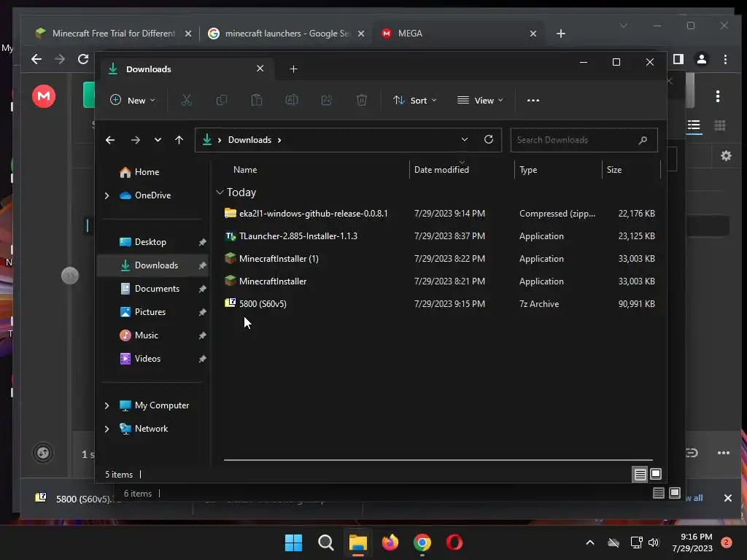Open the New dropdown in Explorer
The image size is (747, 560).
[133, 100]
